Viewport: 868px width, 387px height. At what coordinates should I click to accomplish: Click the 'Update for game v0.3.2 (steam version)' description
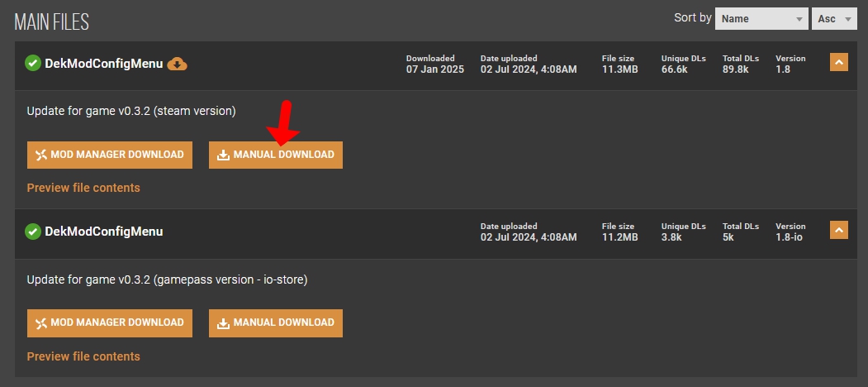click(x=131, y=111)
